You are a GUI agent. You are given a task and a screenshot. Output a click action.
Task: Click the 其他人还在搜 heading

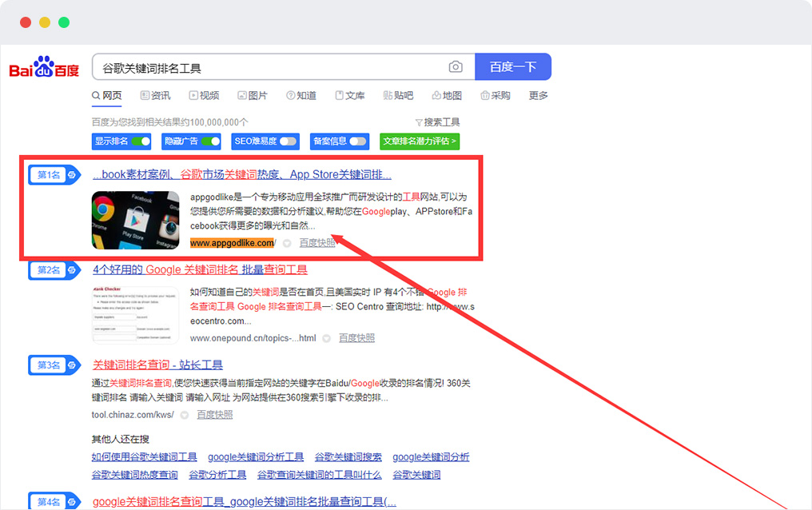[x=121, y=439]
